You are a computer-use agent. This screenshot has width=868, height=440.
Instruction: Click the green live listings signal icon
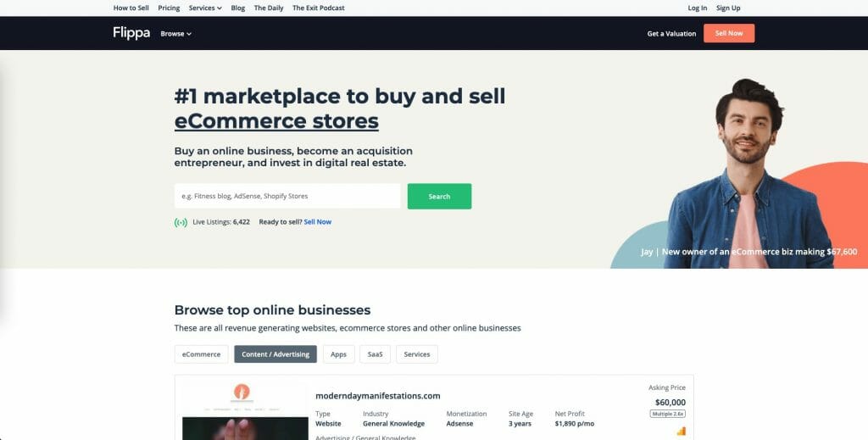181,222
